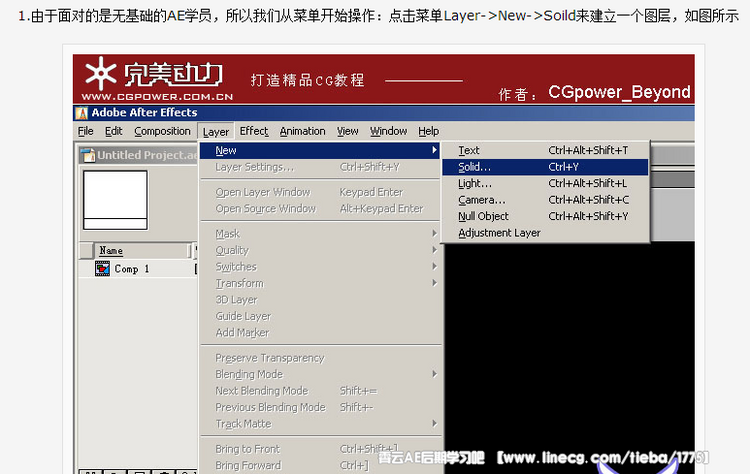Click the Name column header

143,251
